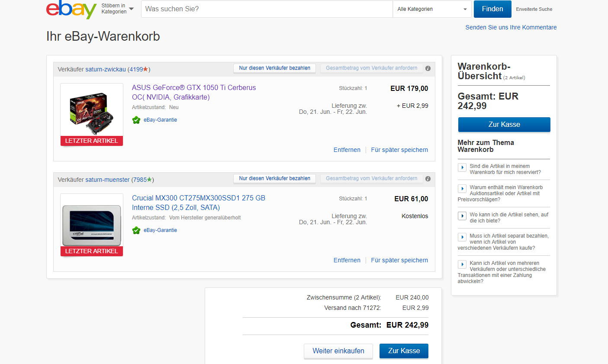608x364 pixels.
Task: Remove the ASUS graphics card via Entfernen
Action: click(x=347, y=150)
